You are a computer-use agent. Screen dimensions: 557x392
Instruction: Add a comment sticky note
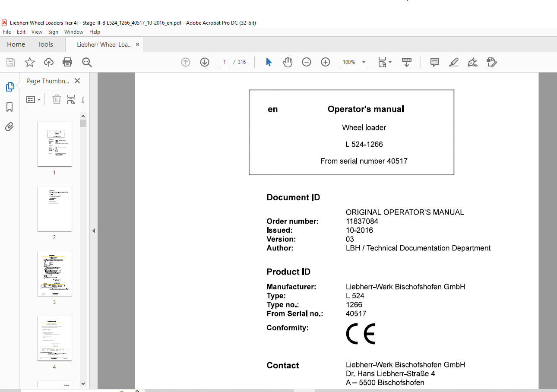coord(435,62)
